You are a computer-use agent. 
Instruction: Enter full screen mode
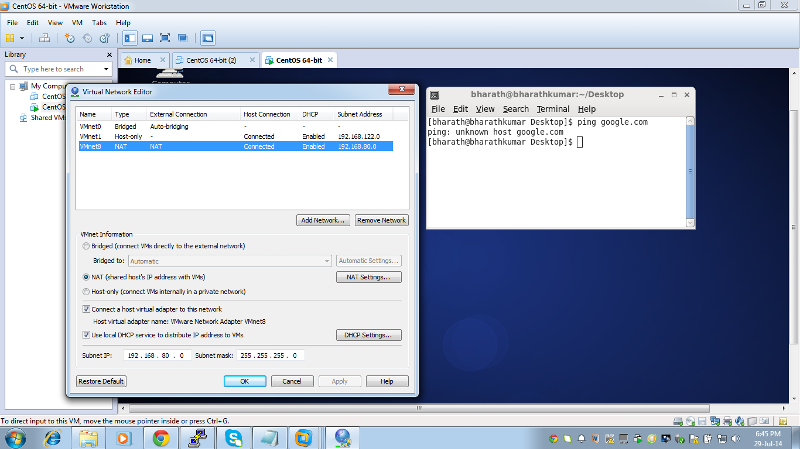click(x=165, y=38)
